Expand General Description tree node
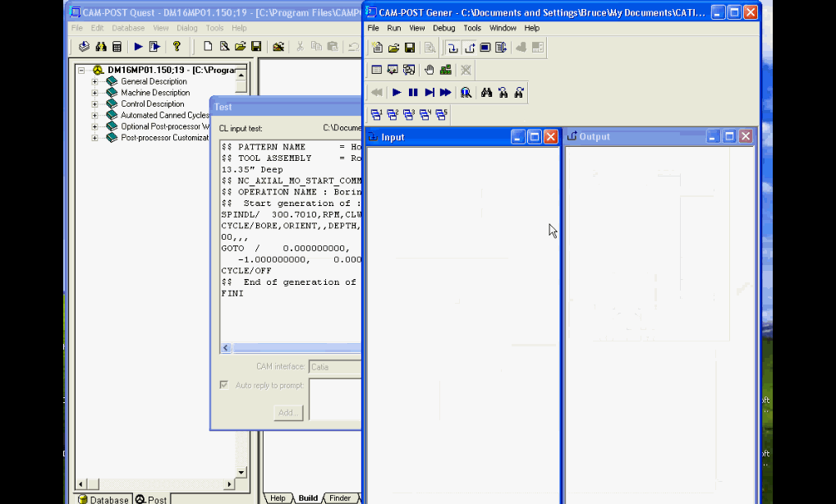The image size is (836, 504). (x=94, y=81)
